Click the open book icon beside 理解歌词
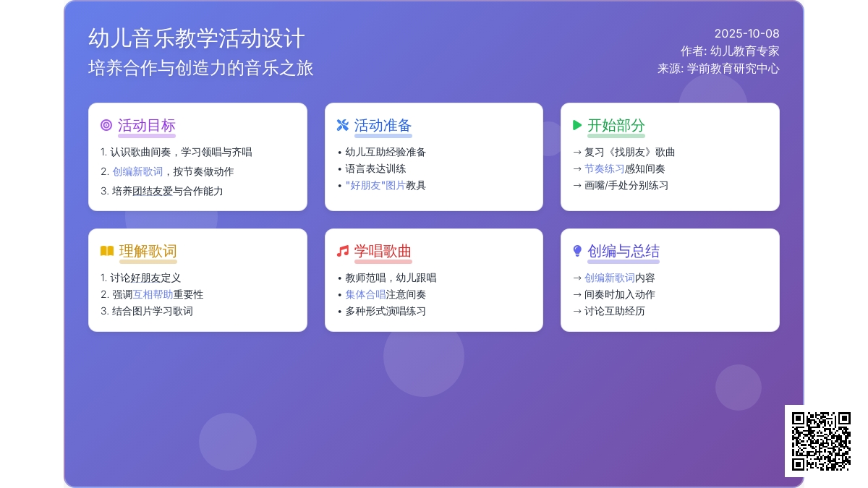 point(107,251)
